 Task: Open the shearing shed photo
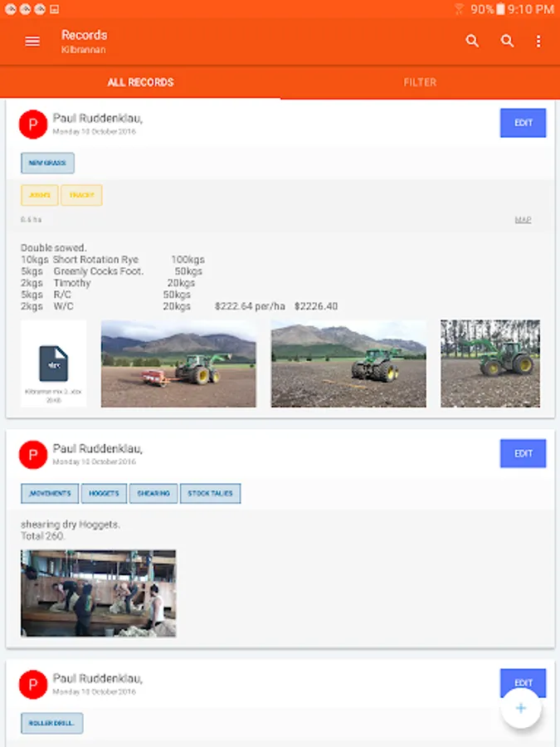(99, 593)
